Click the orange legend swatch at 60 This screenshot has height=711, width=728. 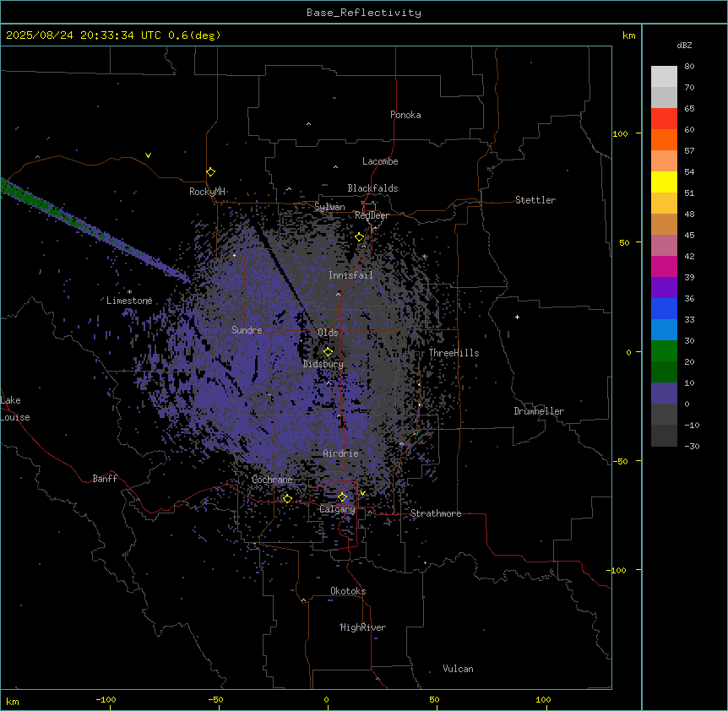coord(664,139)
